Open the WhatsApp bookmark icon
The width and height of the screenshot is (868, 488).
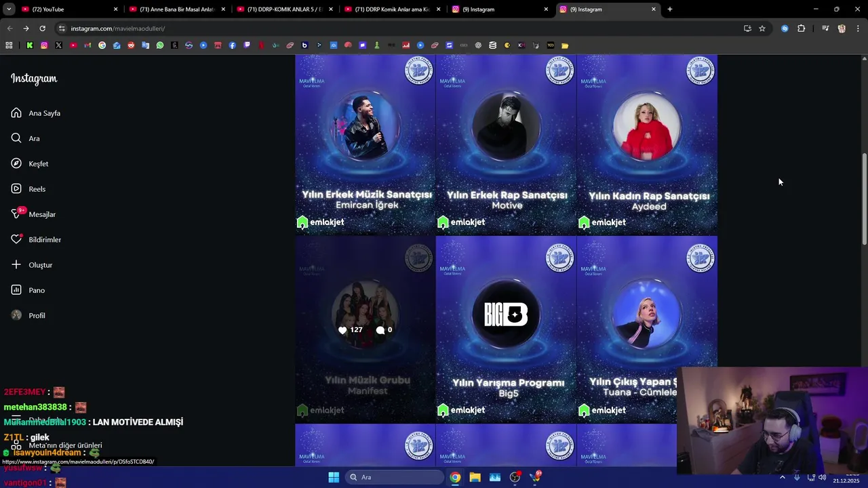point(160,45)
